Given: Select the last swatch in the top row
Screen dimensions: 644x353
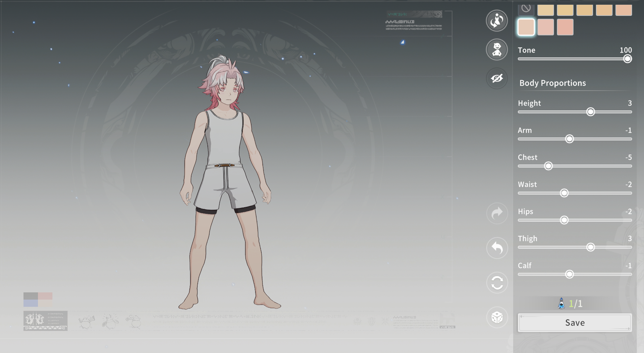Looking at the screenshot, I should (624, 10).
